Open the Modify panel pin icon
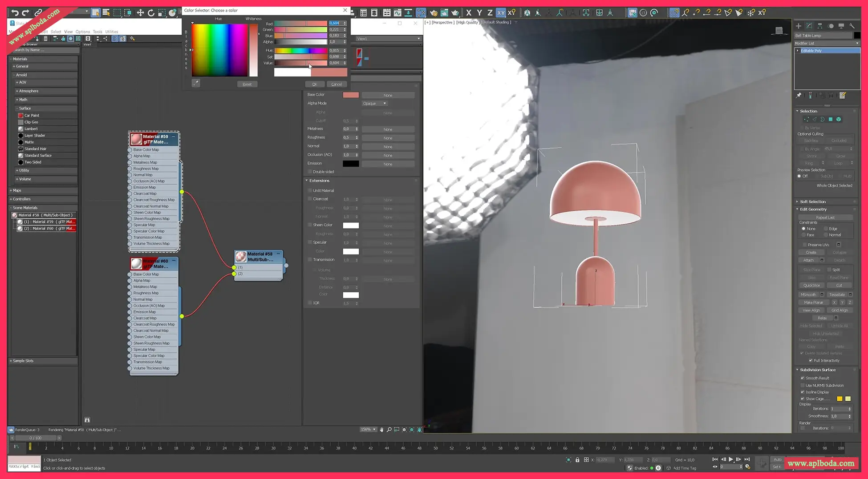The height and width of the screenshot is (479, 868). click(799, 95)
